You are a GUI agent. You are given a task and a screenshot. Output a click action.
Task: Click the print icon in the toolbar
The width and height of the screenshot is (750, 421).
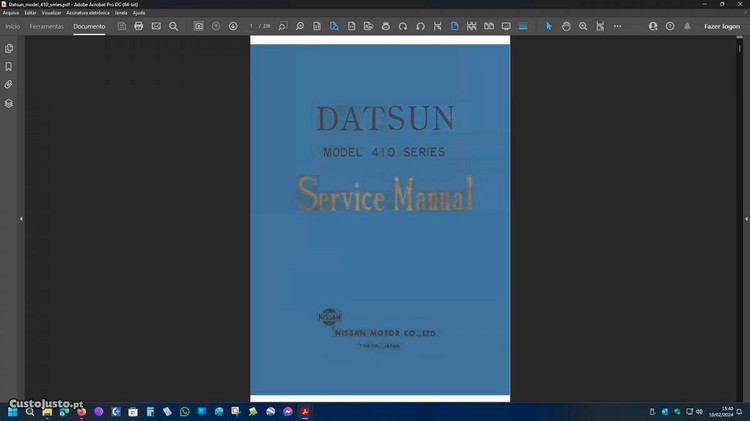[139, 26]
